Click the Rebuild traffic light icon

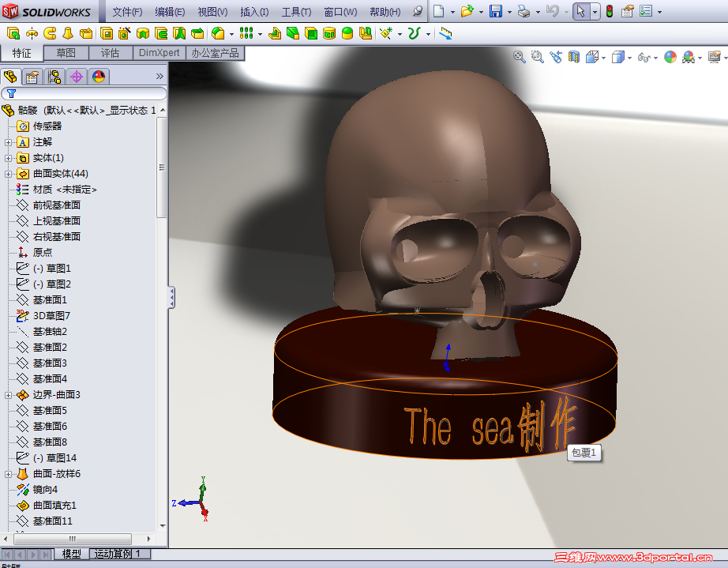point(610,11)
